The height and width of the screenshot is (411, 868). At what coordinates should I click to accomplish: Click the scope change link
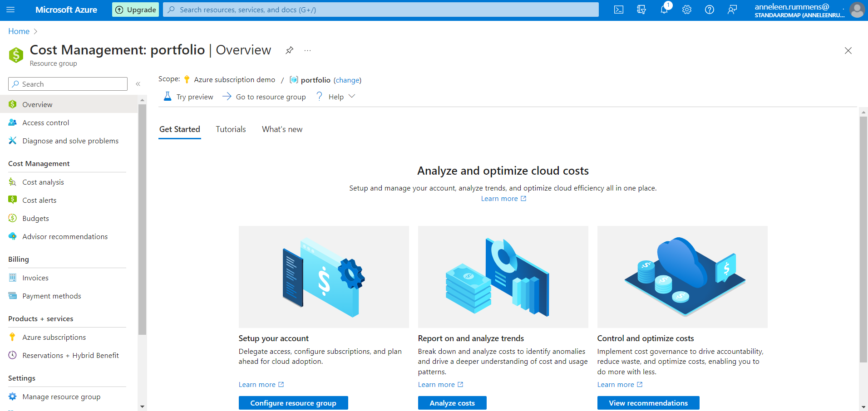347,80
